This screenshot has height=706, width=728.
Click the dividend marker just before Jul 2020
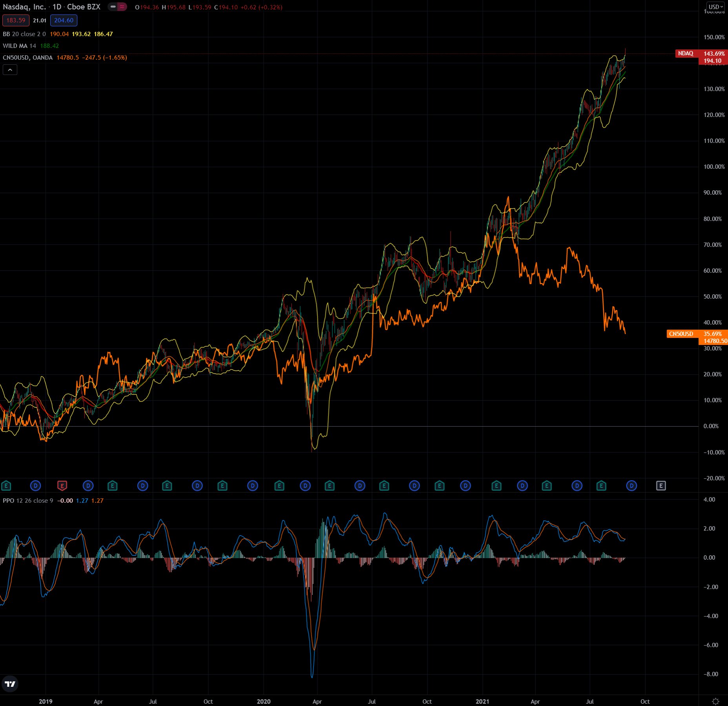[359, 486]
